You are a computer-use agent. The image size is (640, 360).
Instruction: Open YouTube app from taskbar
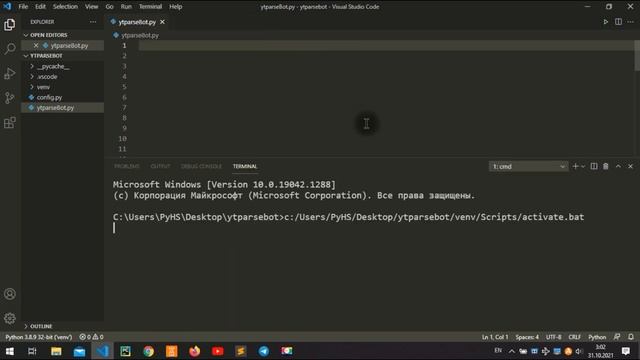click(218, 351)
